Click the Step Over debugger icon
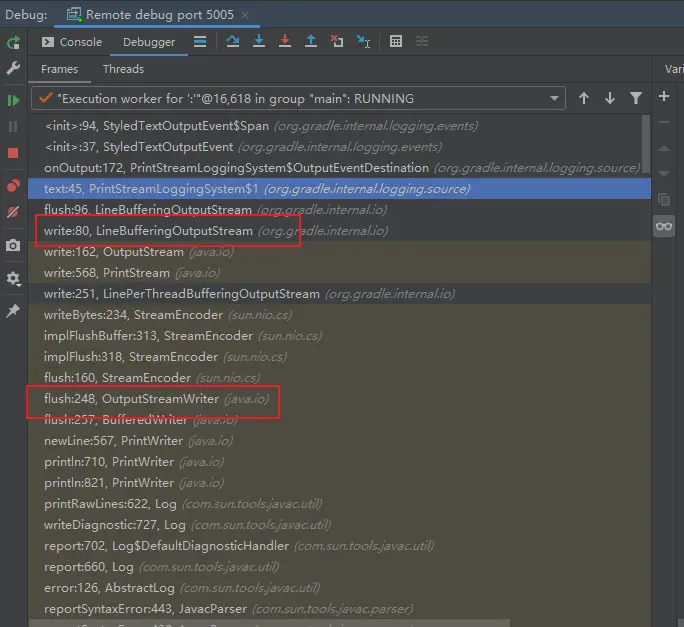This screenshot has width=684, height=627. click(233, 42)
